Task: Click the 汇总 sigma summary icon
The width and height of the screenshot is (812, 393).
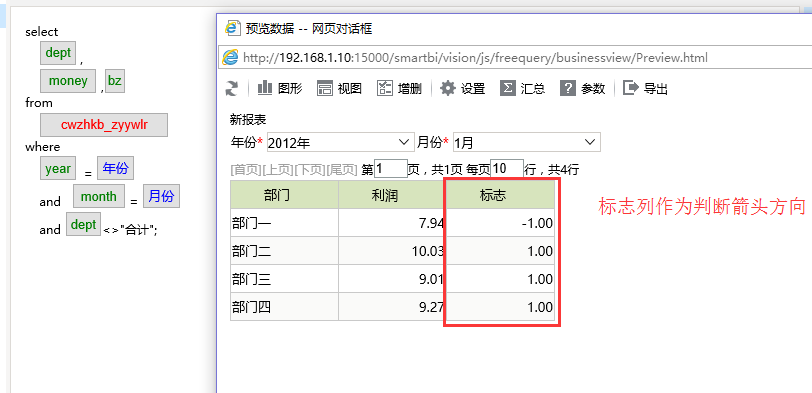Action: pos(508,89)
